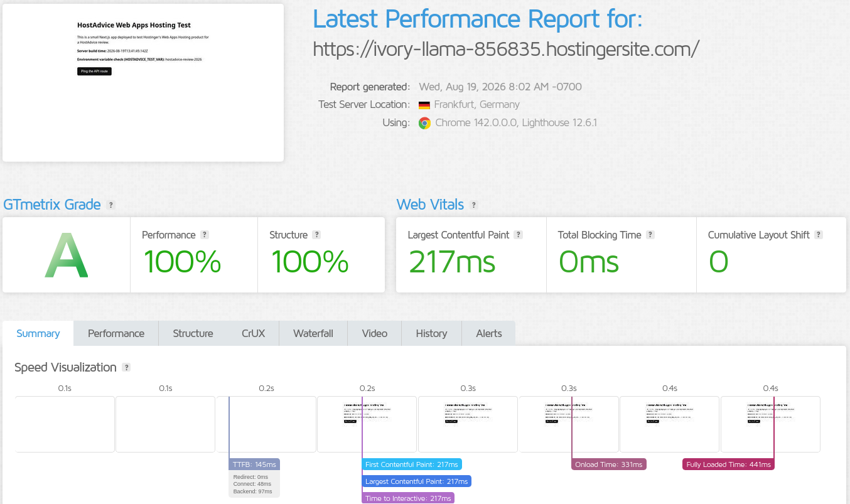The image size is (850, 504).
Task: Switch to the Performance tab
Action: click(x=116, y=333)
